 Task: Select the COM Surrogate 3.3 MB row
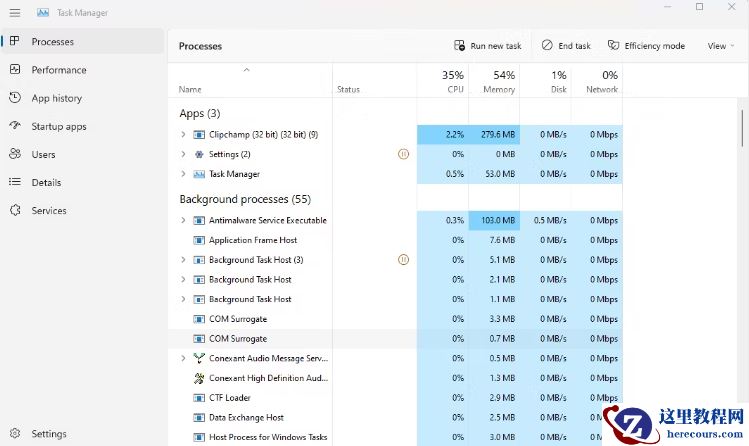[x=395, y=319]
